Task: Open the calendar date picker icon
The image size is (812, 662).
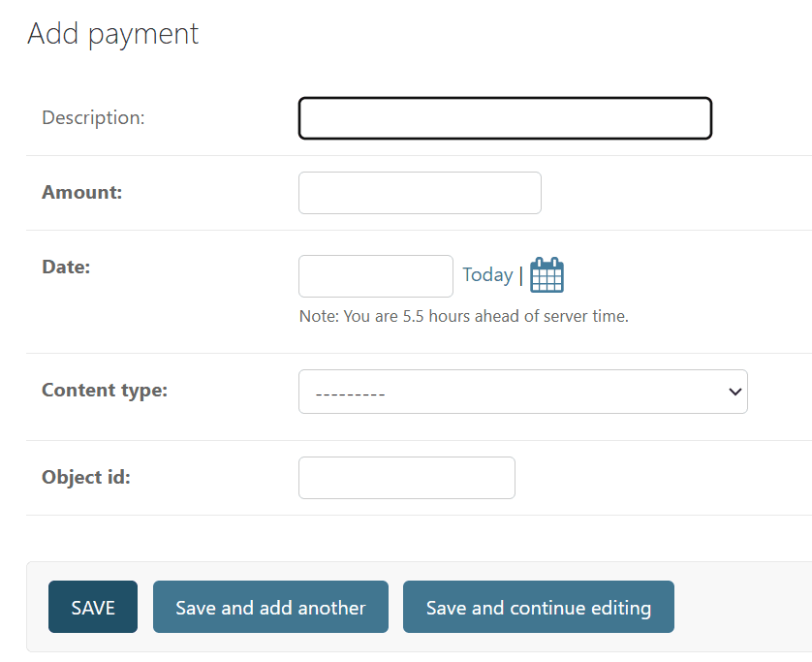Action: pos(547,275)
